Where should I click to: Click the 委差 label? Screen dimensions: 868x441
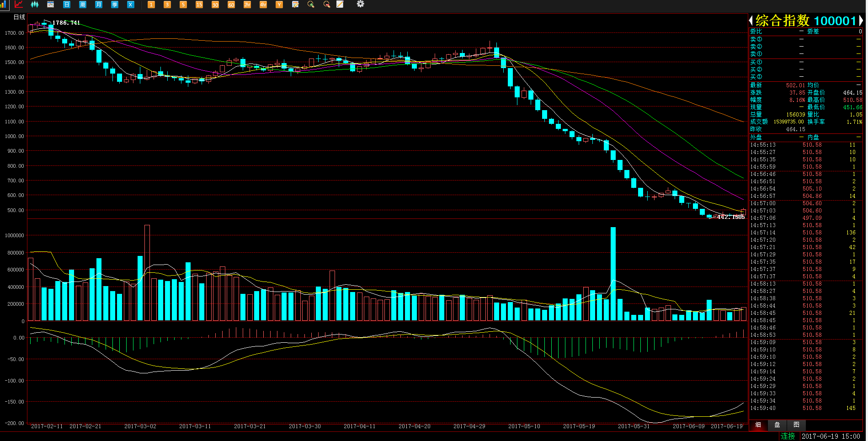pos(813,32)
